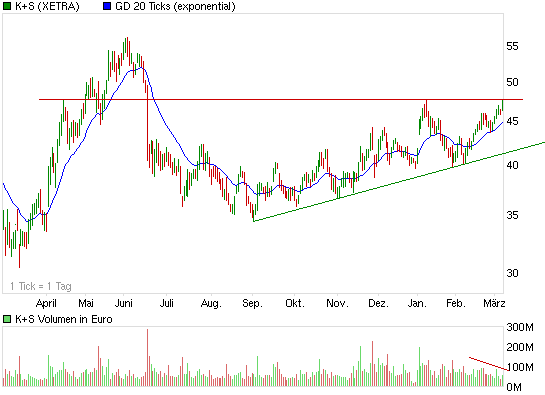545x395 pixels.
Task: Click the 0M volume axis value
Action: click(x=514, y=387)
